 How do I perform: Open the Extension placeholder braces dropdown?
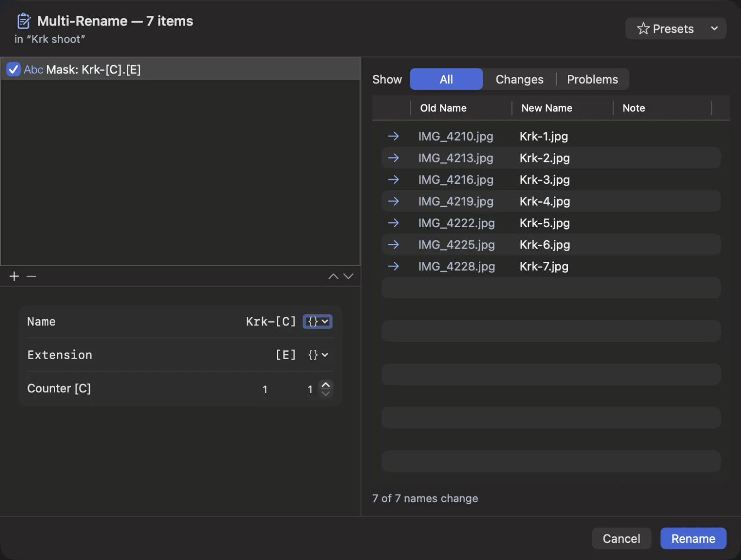pos(318,355)
